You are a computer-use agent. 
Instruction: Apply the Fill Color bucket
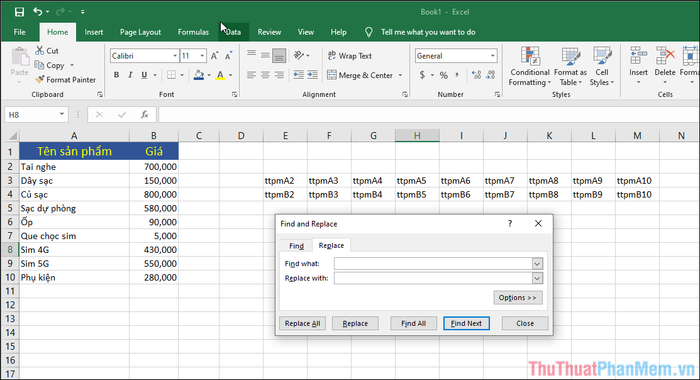[199, 75]
